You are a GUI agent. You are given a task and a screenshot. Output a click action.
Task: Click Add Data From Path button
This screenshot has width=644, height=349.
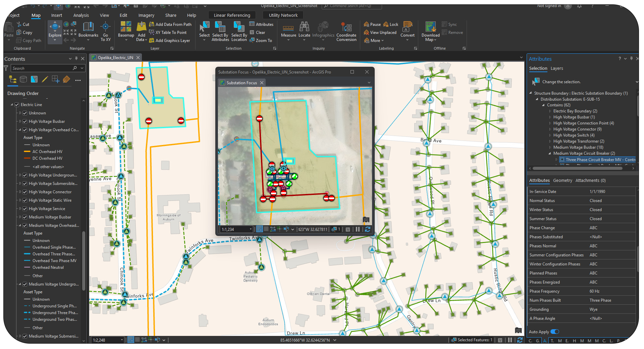coord(170,24)
